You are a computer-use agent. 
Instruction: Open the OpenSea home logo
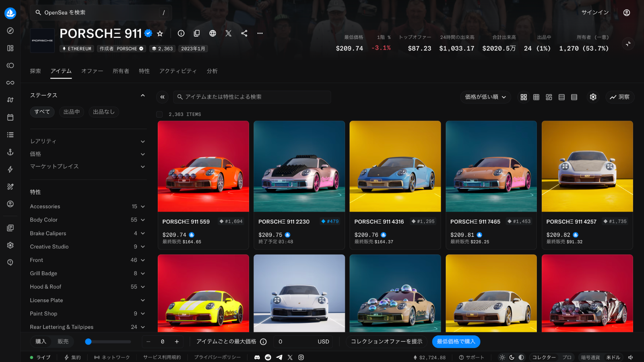click(10, 13)
